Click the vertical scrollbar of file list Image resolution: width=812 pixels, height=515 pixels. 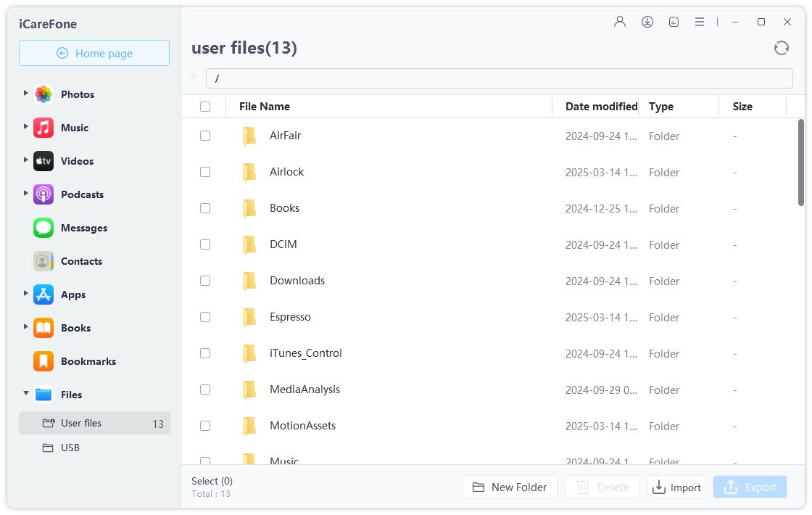point(800,162)
